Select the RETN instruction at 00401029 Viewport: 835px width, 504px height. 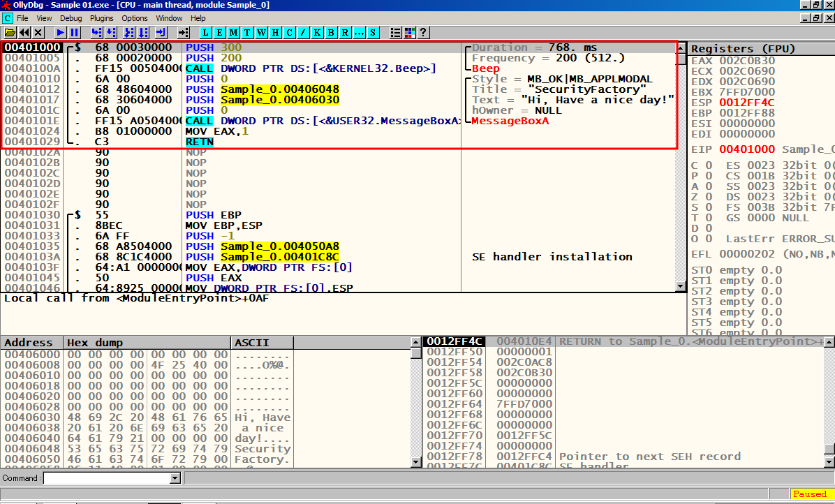click(339, 142)
